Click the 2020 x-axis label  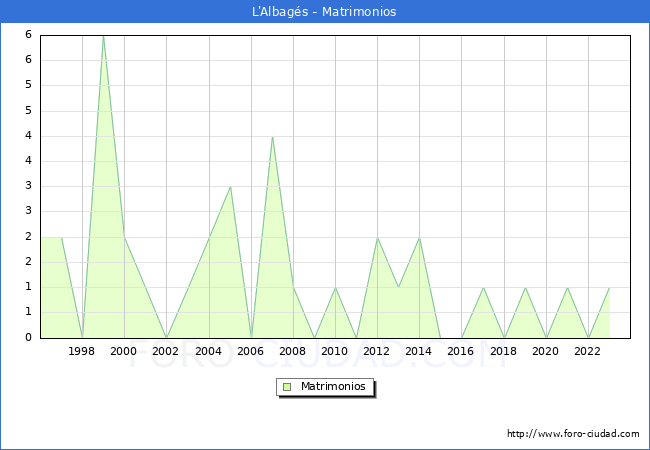pos(546,351)
